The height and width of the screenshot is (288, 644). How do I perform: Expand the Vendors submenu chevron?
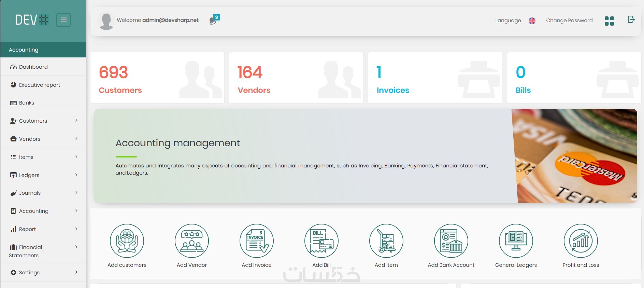tap(76, 139)
